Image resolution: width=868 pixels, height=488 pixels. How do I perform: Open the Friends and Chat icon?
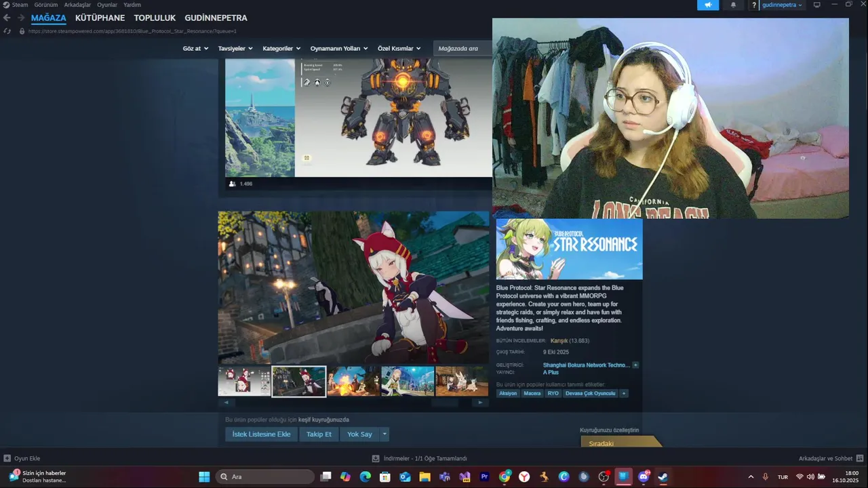[x=860, y=458]
